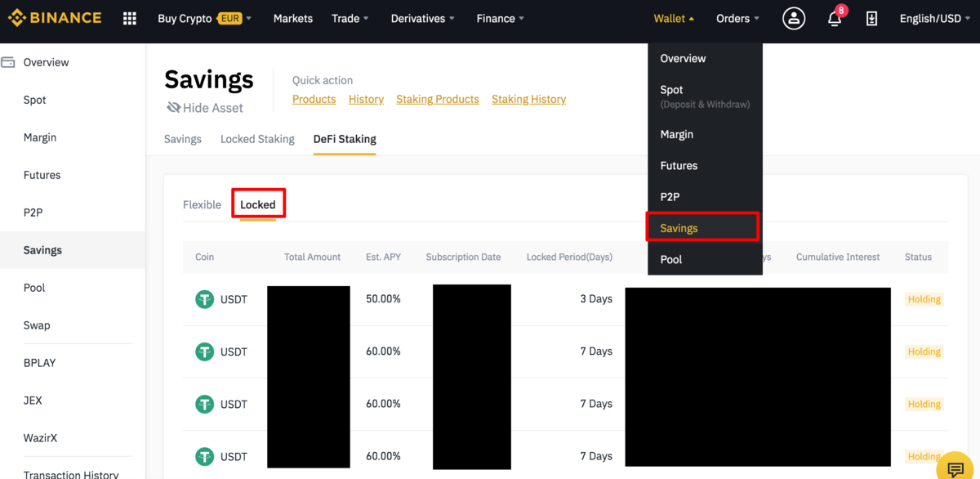Click the Binance logo
The width and height of the screenshot is (980, 479).
[55, 18]
